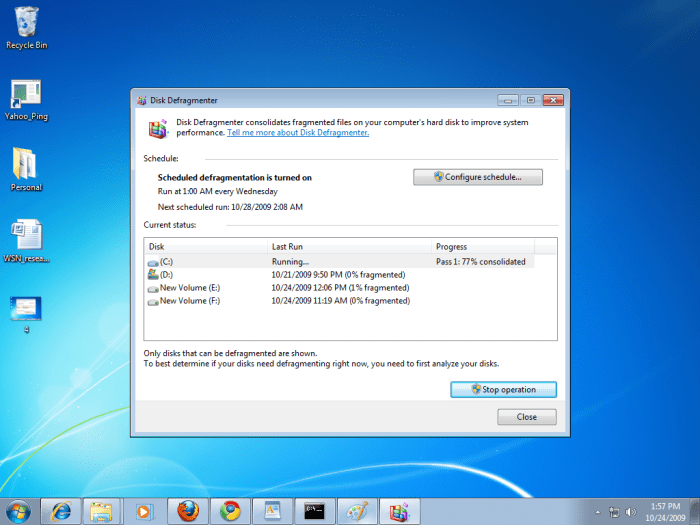
Task: Click the Windows Start orb
Action: pyautogui.click(x=19, y=510)
